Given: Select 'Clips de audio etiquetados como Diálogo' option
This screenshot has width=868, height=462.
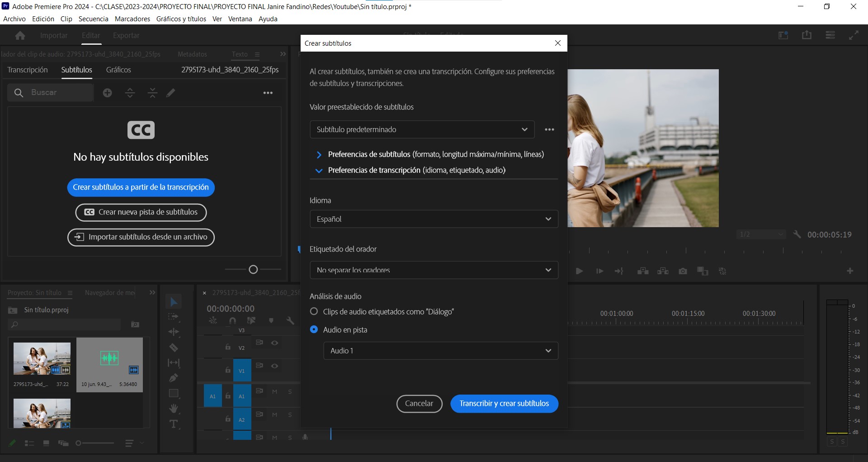Looking at the screenshot, I should point(314,312).
